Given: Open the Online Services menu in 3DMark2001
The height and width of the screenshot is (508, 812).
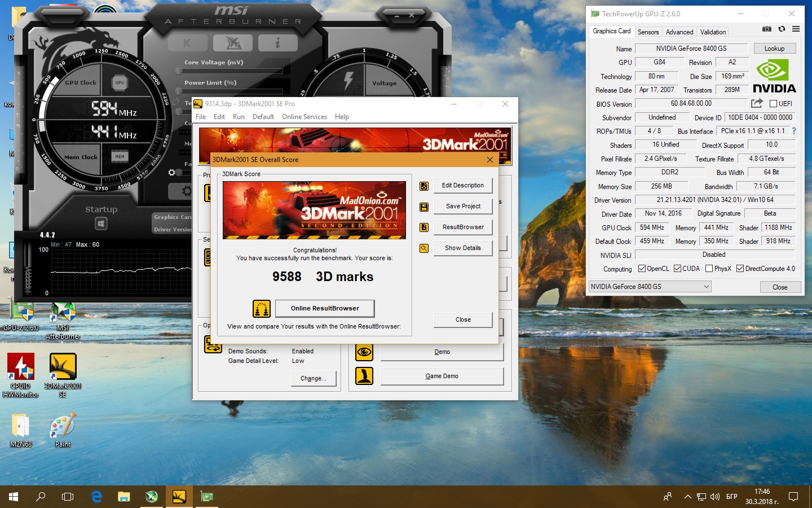Looking at the screenshot, I should click(304, 117).
